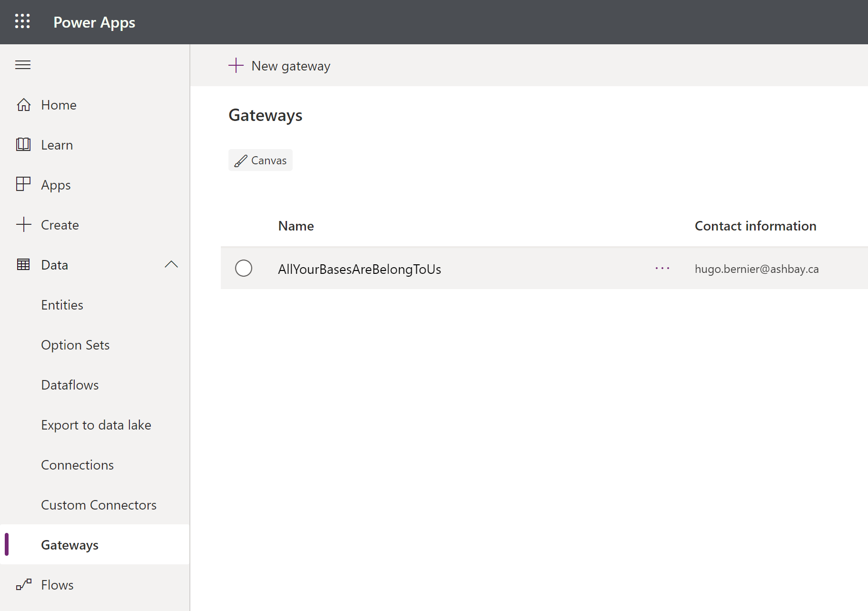The height and width of the screenshot is (611, 868).
Task: Select Gateways in the sidebar
Action: (x=95, y=545)
